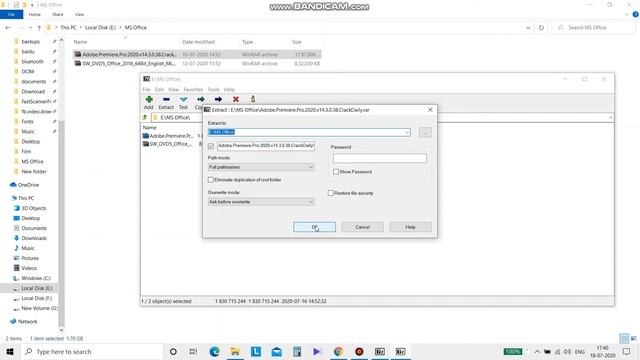Open the 7-Zip Edit menu

click(159, 89)
